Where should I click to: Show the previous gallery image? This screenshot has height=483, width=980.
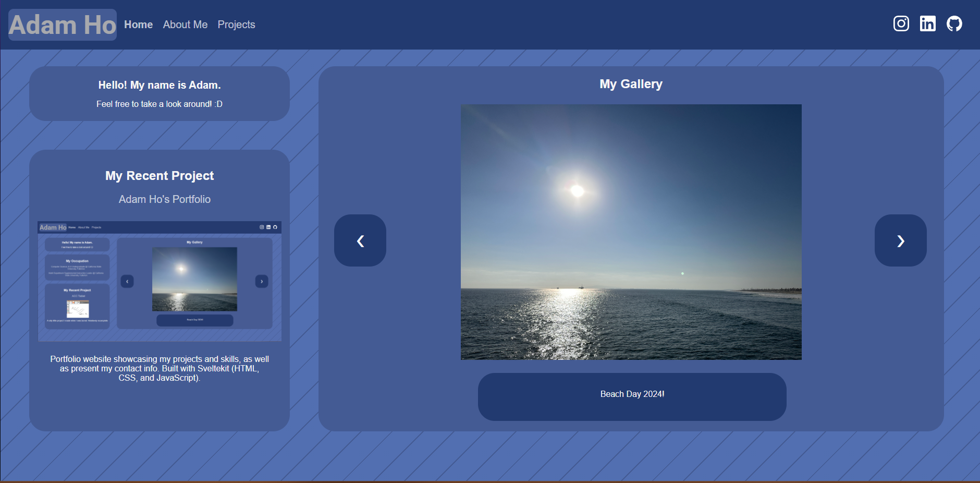click(x=360, y=240)
